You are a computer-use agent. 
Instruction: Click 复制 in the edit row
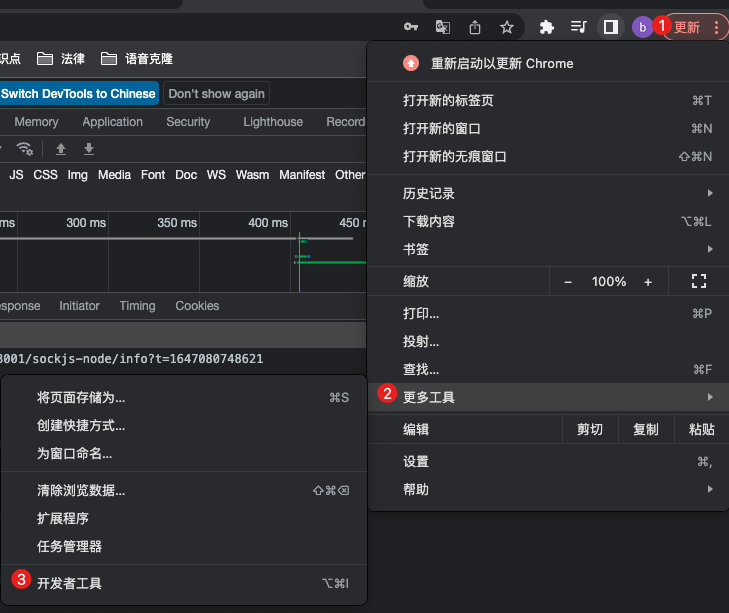[x=646, y=429]
